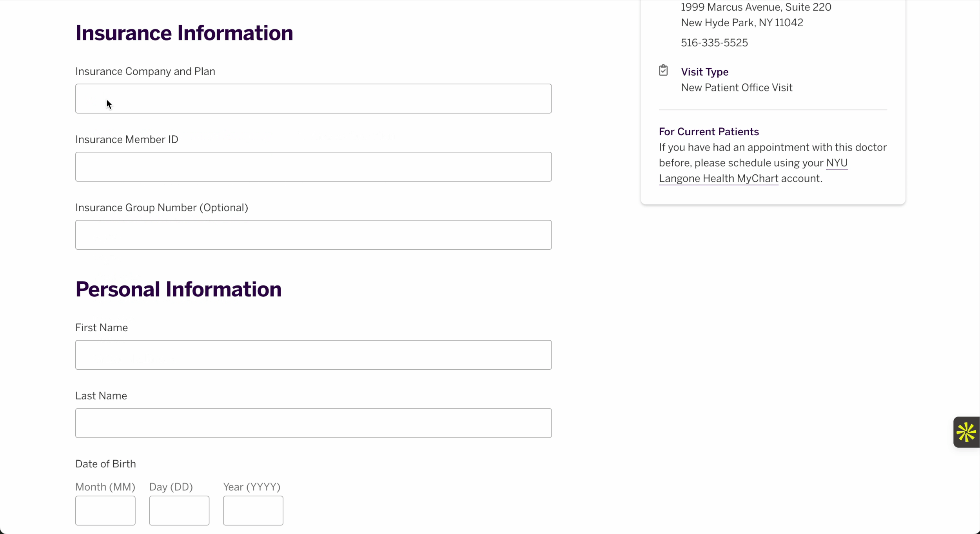Click the New Patient Office Visit text
Image resolution: width=980 pixels, height=534 pixels.
pyautogui.click(x=736, y=88)
